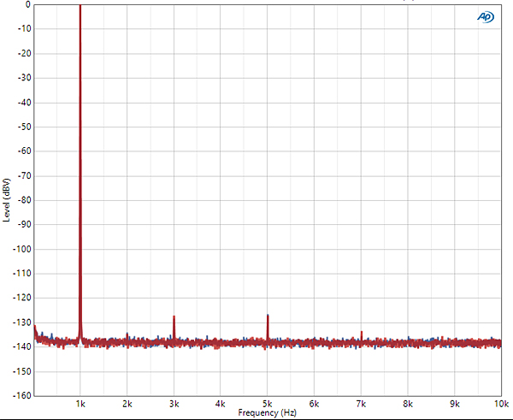The image size is (513, 420).
Task: Click the 8k frequency axis tick label
Action: click(408, 403)
